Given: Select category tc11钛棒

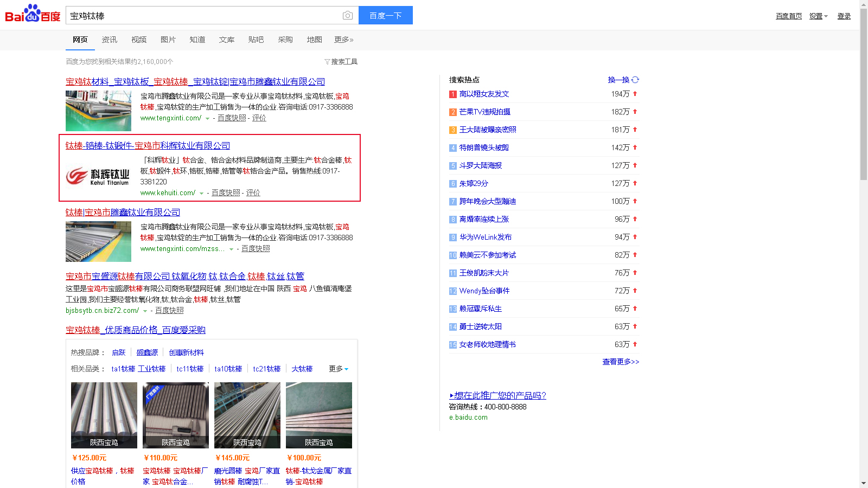Looking at the screenshot, I should [190, 369].
